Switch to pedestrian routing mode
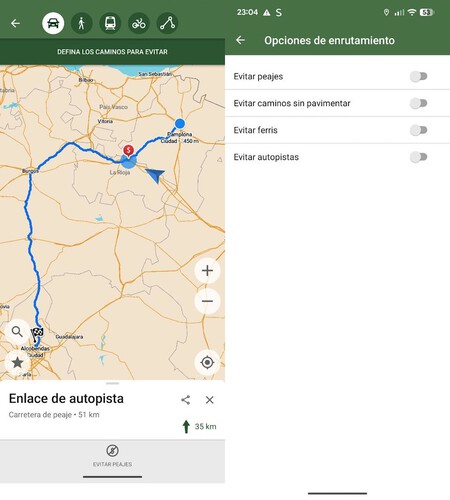This screenshot has width=450, height=500. [x=82, y=23]
